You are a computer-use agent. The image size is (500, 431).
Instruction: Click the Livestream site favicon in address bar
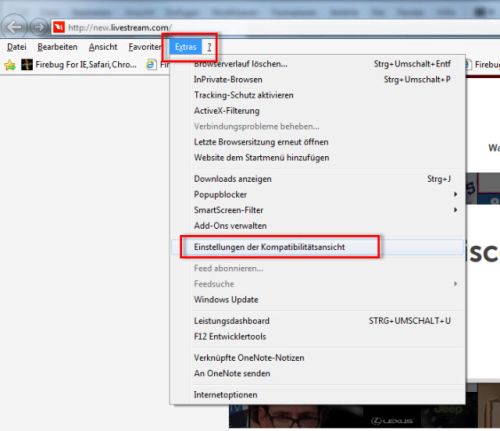(59, 27)
